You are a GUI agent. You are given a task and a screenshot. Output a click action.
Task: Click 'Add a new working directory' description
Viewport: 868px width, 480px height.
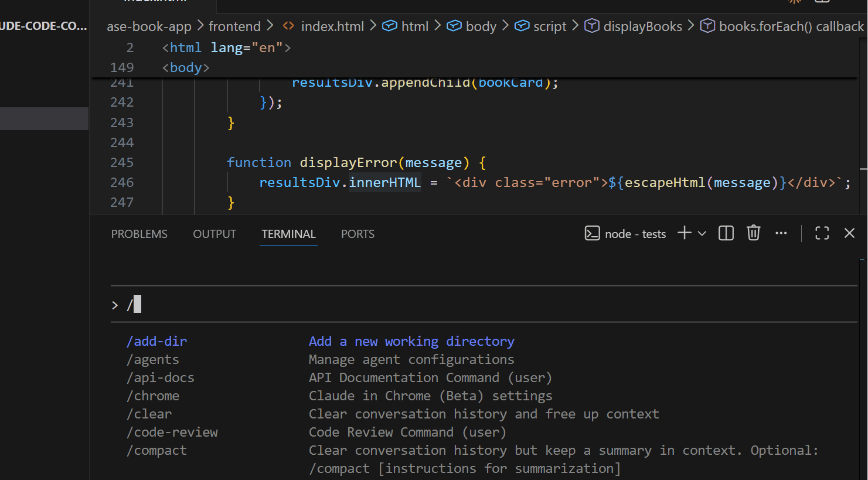point(411,341)
